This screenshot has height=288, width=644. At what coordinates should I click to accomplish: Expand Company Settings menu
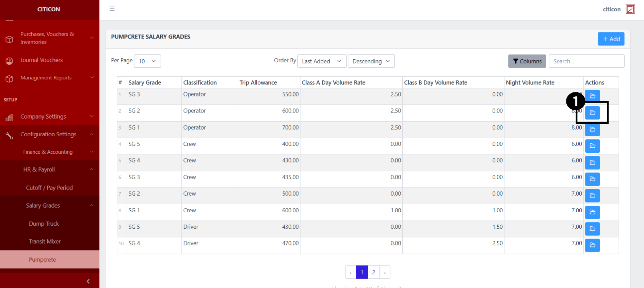(x=49, y=117)
